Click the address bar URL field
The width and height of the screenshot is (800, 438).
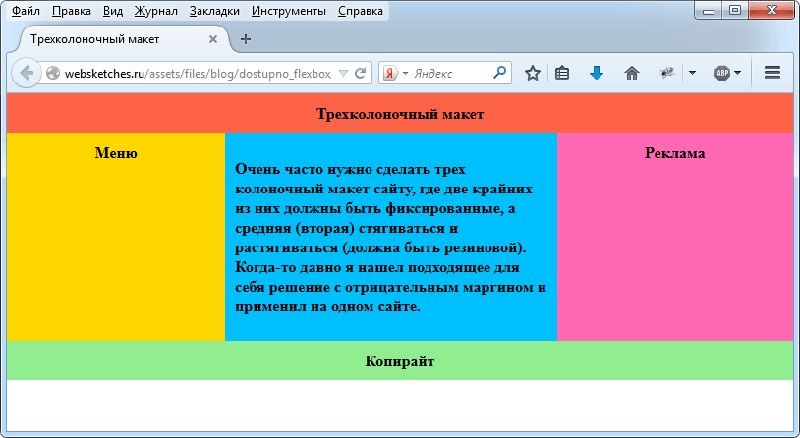click(x=198, y=74)
